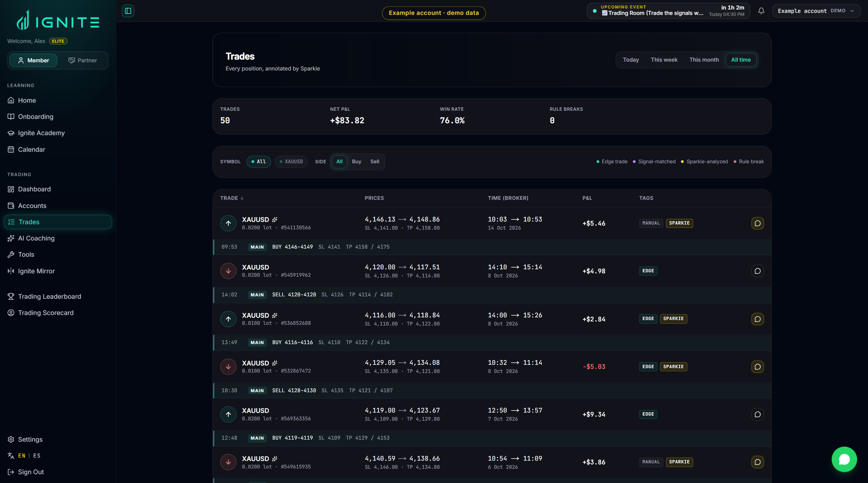The width and height of the screenshot is (868, 483).
Task: Filter side to Buy
Action: click(356, 162)
